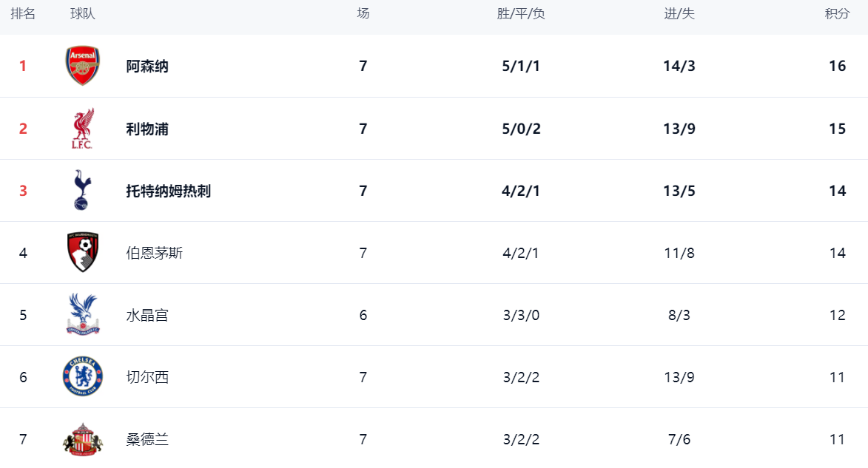Select the 水晶宫 team name
The image size is (868, 468).
tap(147, 315)
